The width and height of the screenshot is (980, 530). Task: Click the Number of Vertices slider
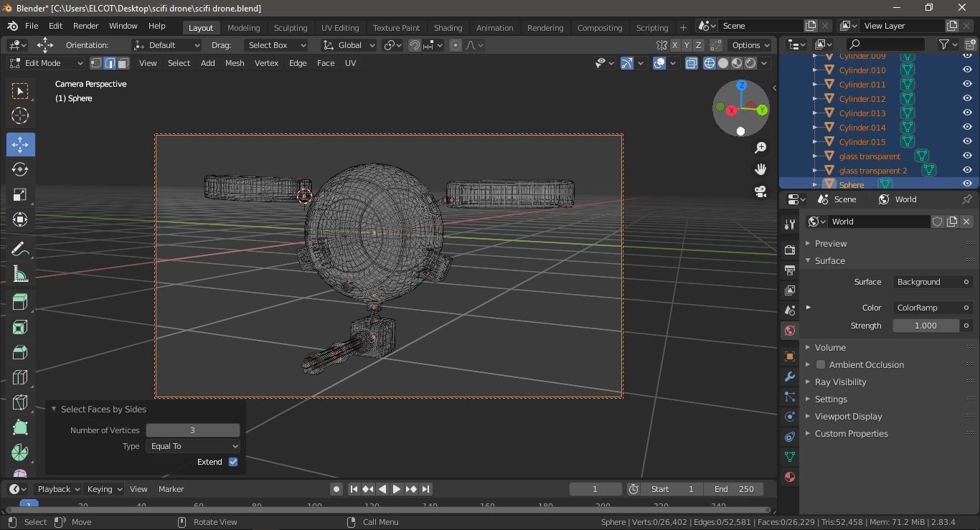pos(193,430)
